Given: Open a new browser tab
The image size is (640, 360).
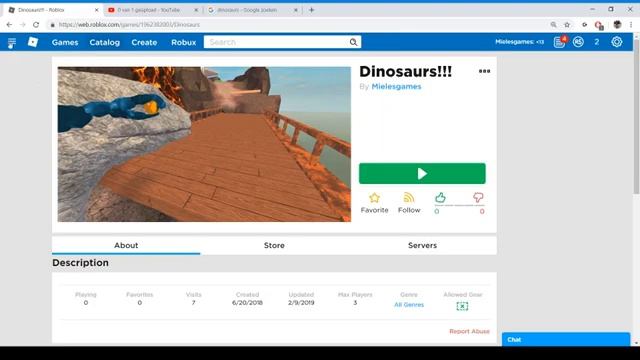Looking at the screenshot, I should click(x=311, y=10).
